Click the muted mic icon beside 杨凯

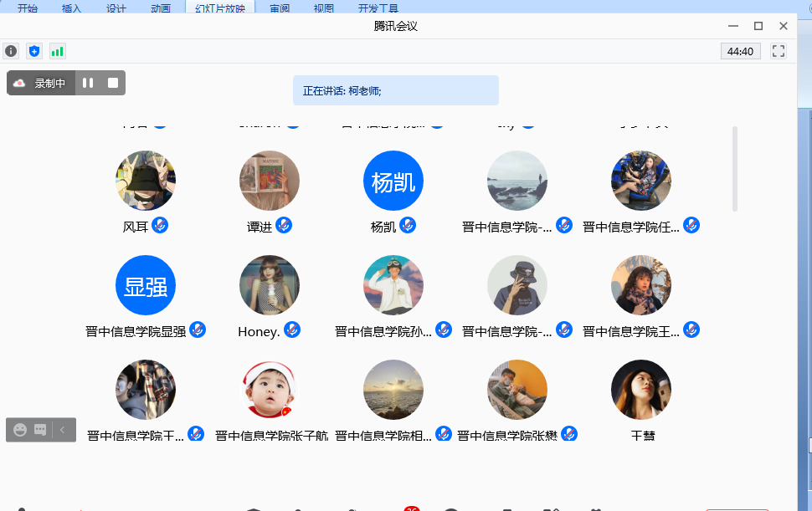[x=408, y=225]
